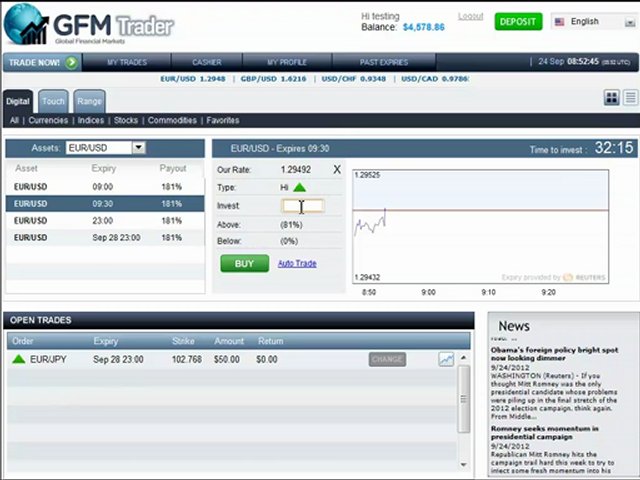Open the Auto Trade link
Viewport: 640px width, 480px height.
coord(297,263)
